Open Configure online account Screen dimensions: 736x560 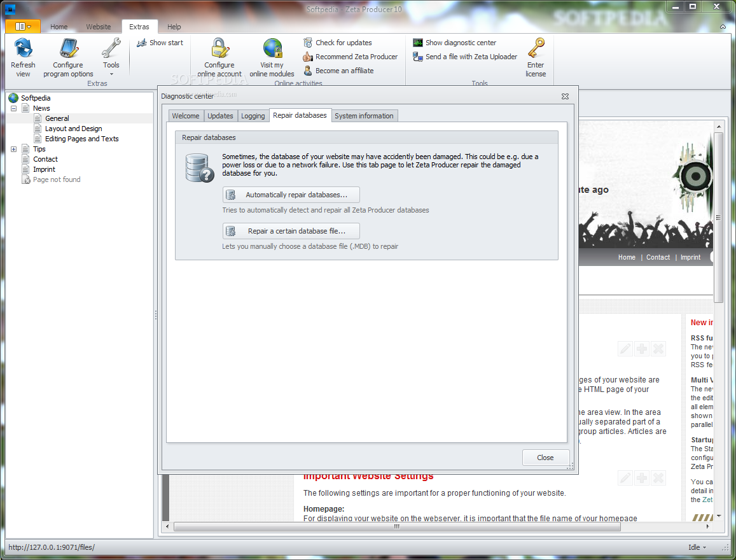click(x=219, y=58)
